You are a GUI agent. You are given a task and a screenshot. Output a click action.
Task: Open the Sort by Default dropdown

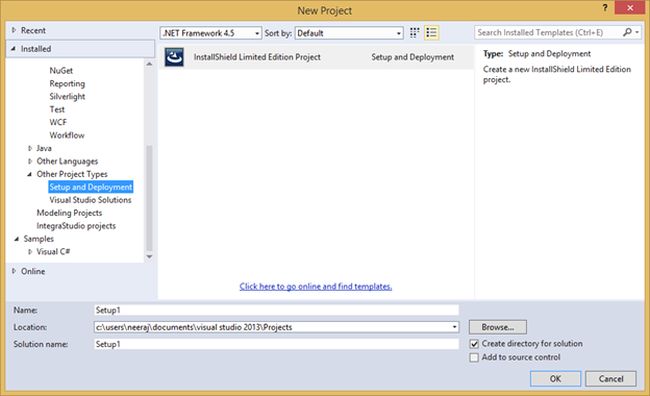pos(349,33)
